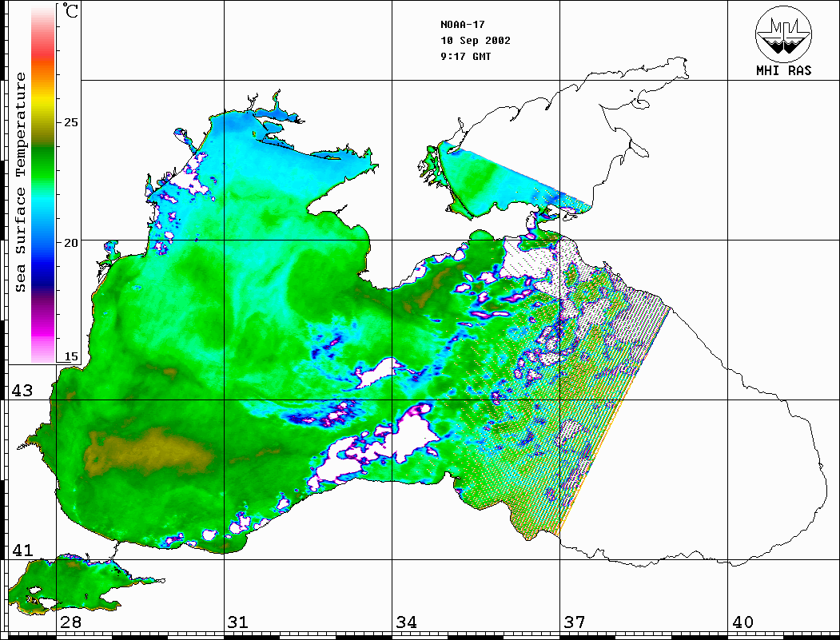Click the '9:17 GMT' time text
This screenshot has height=640, width=840.
466,57
